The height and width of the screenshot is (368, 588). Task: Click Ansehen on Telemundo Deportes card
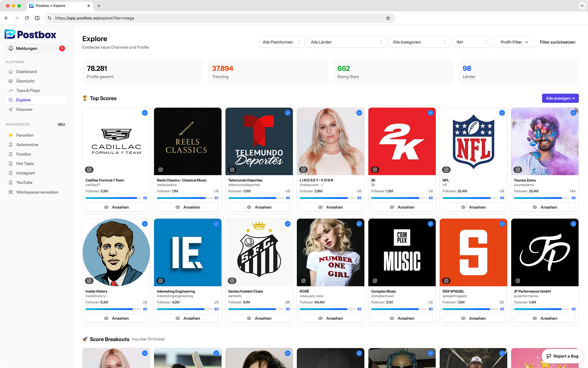click(259, 207)
